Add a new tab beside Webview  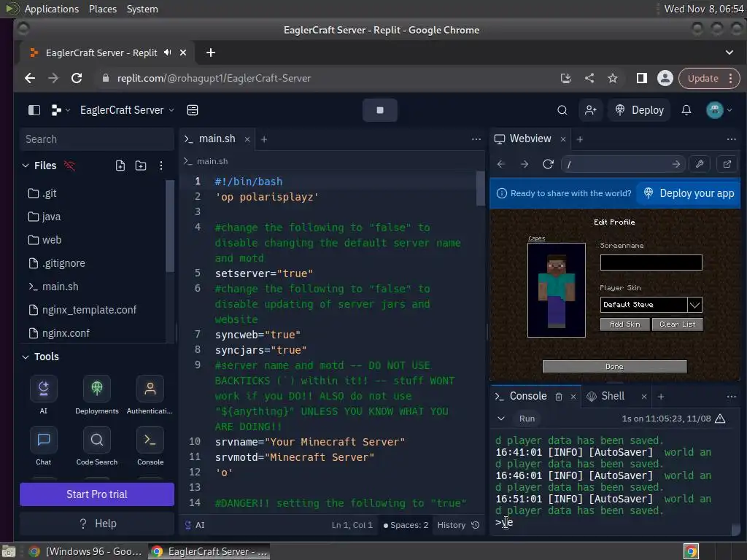580,139
